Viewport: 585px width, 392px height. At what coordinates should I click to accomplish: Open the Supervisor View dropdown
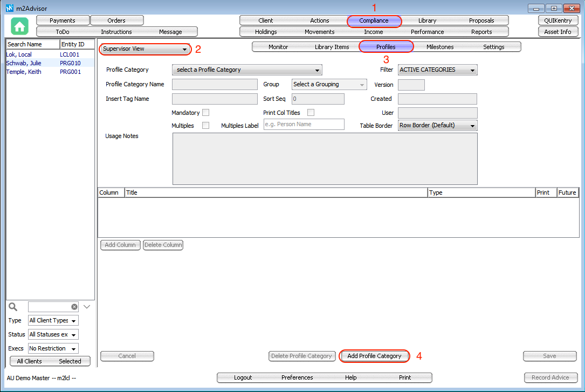point(145,49)
